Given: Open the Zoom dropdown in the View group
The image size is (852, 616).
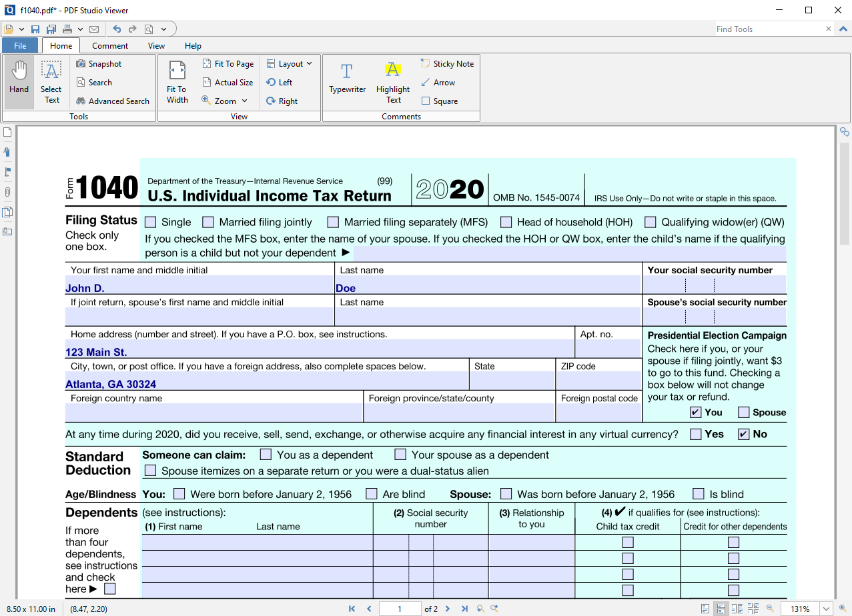Looking at the screenshot, I should (245, 101).
